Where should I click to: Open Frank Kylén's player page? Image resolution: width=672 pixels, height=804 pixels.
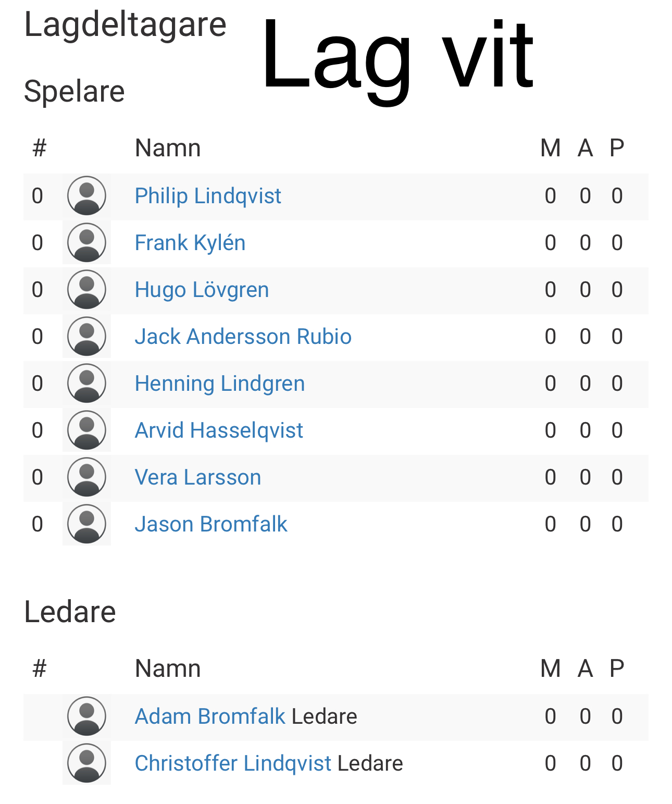190,243
